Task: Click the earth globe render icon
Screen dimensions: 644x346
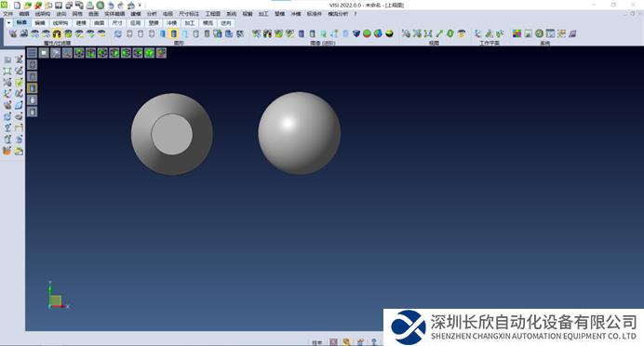Action: pos(378,33)
